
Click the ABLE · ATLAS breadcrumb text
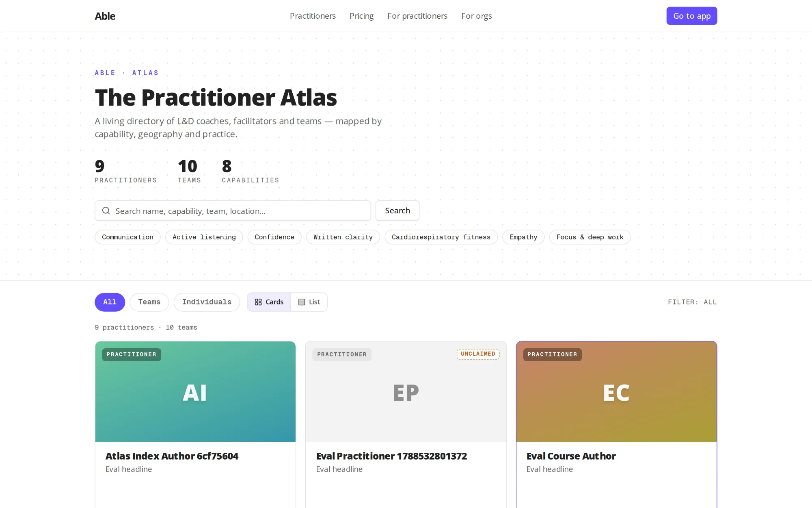tap(127, 73)
